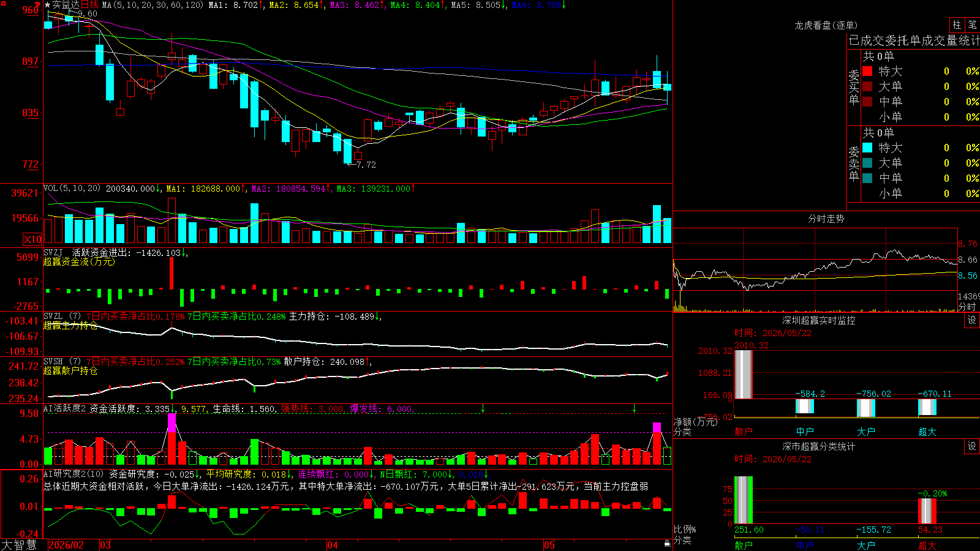
Task: Click the SVZJ indicator name
Action: pyautogui.click(x=53, y=252)
